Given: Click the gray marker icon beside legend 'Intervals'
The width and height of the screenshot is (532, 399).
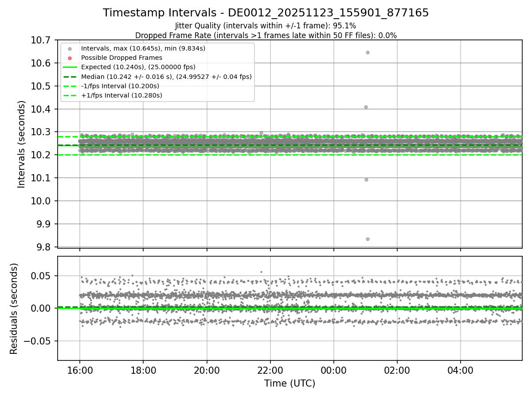Looking at the screenshot, I should point(70,49).
